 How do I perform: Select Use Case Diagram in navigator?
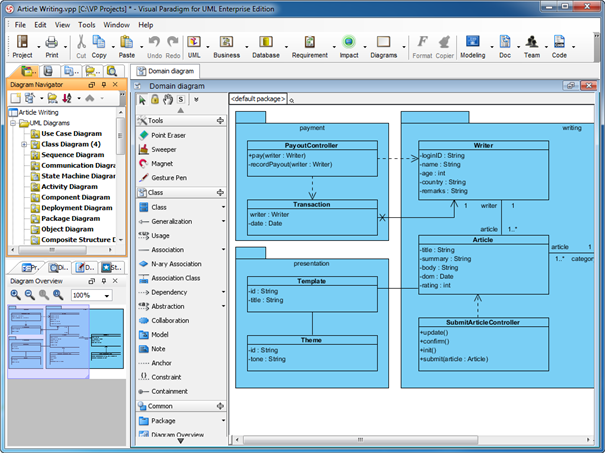tap(71, 133)
